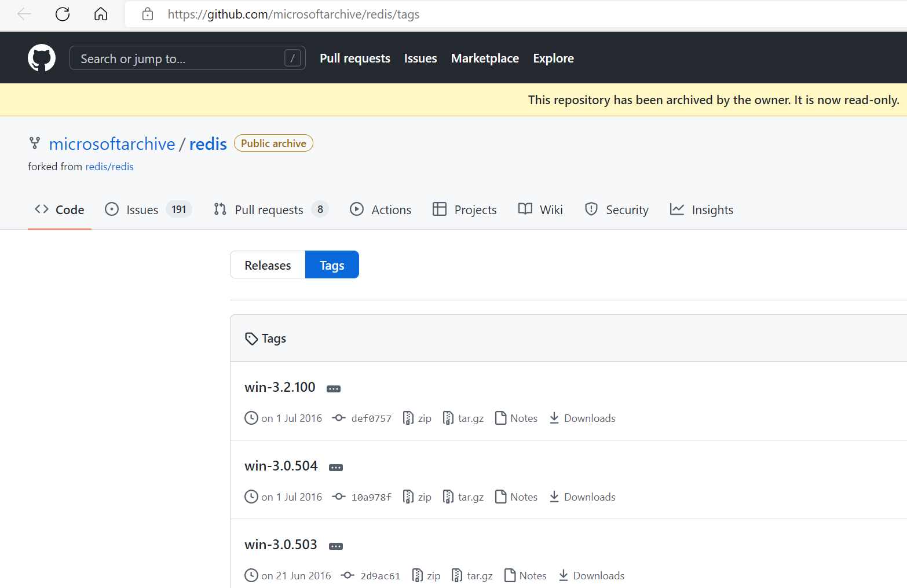Image resolution: width=907 pixels, height=588 pixels.
Task: Open Downloads for win-3.2.100
Action: point(582,418)
